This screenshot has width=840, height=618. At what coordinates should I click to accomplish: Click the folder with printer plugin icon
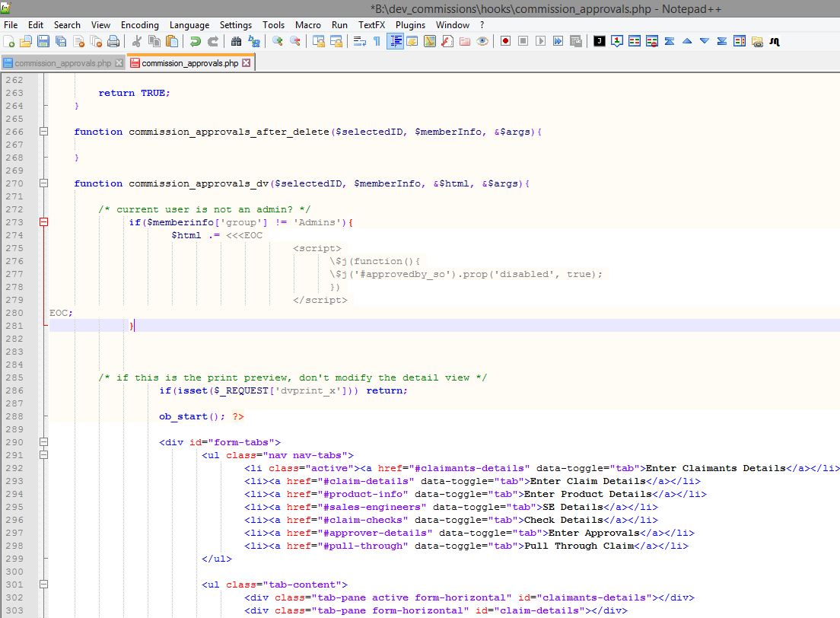pos(758,41)
